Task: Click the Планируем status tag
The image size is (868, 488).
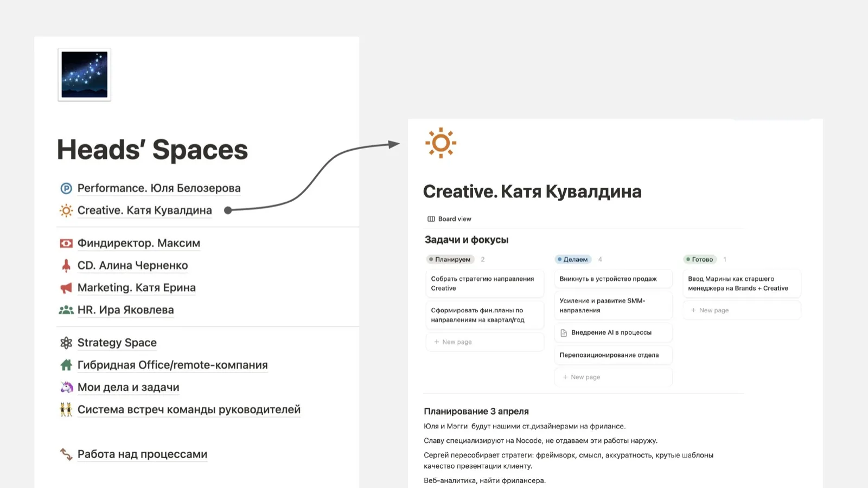Action: point(450,260)
